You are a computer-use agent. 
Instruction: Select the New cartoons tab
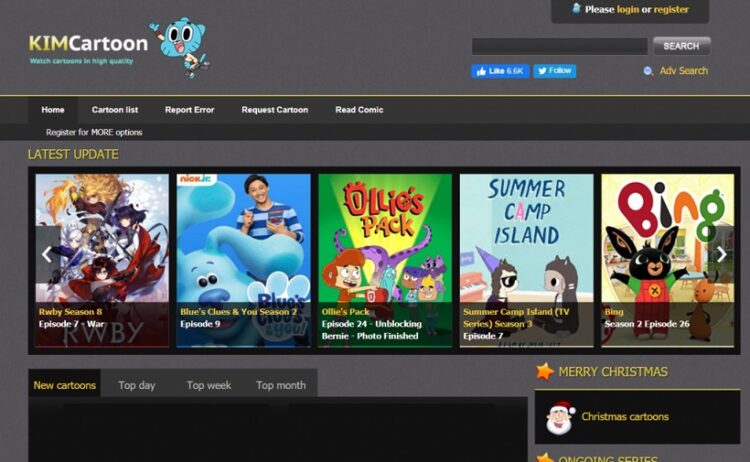click(x=65, y=385)
